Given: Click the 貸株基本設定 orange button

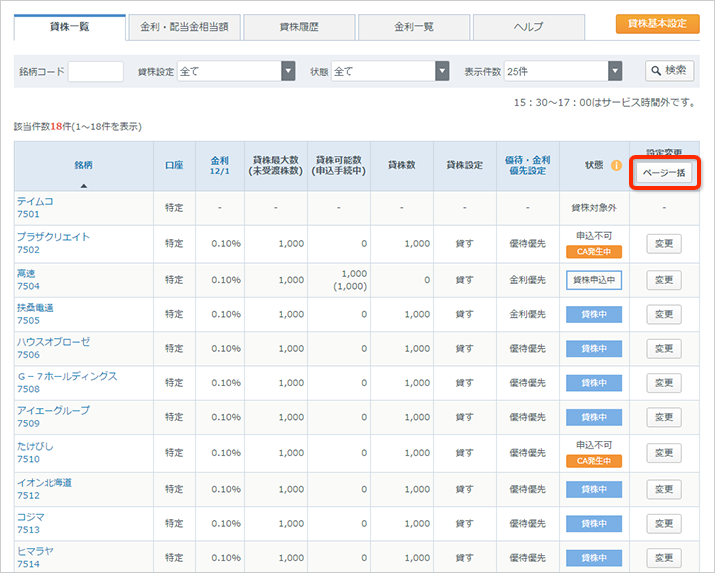Looking at the screenshot, I should 657,23.
